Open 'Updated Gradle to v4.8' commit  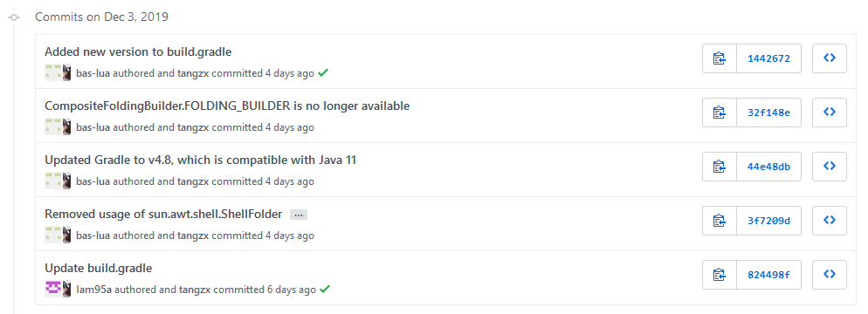click(x=200, y=160)
